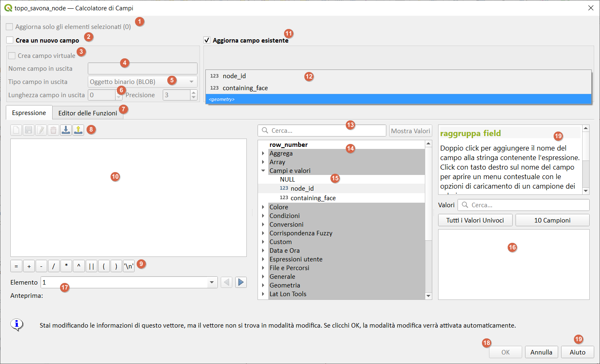The width and height of the screenshot is (600, 364).
Task: Open the 'Editor delle Funzioni' tab
Action: coord(88,113)
